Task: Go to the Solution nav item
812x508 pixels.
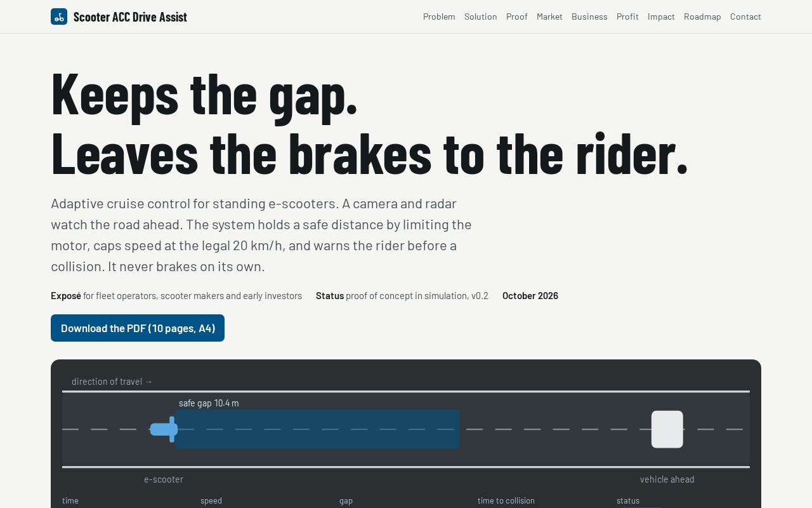Action: [481, 17]
